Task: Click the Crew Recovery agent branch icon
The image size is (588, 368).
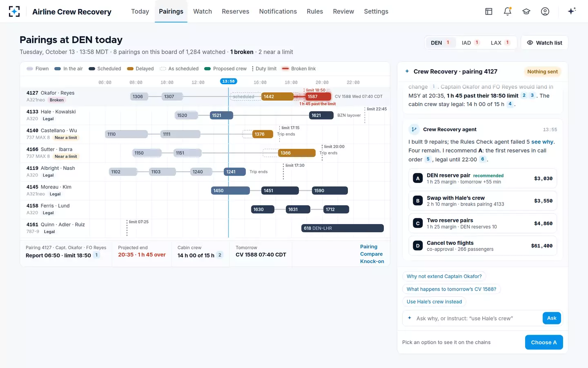Action: [414, 130]
